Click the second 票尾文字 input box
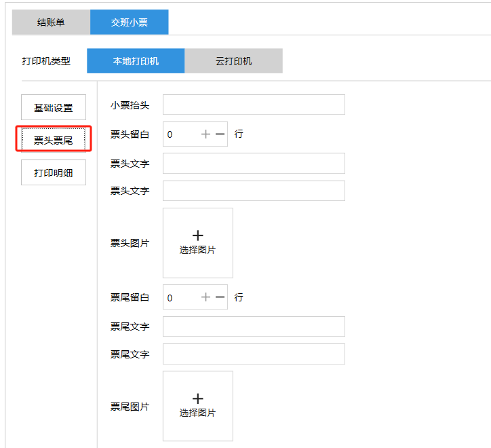491x448 pixels. click(x=254, y=354)
